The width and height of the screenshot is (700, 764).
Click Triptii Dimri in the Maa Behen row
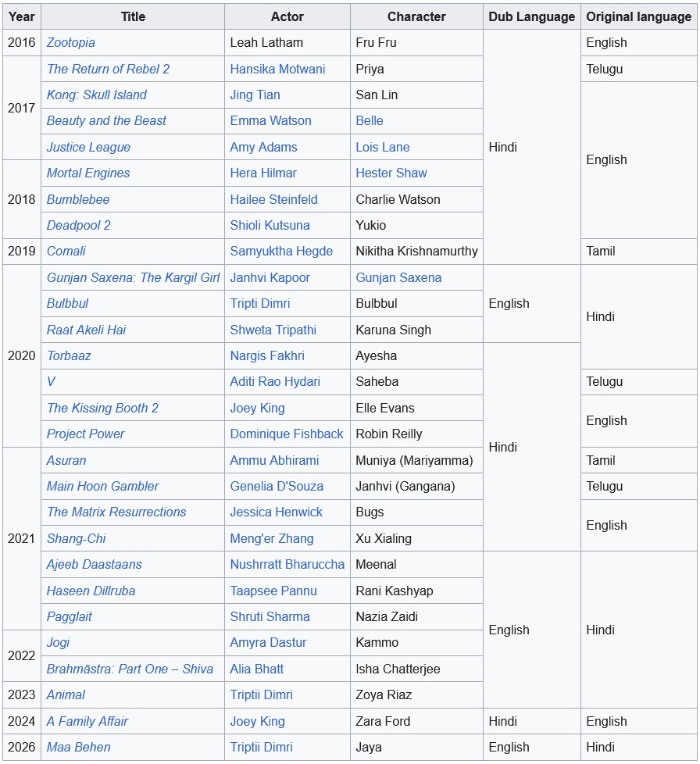pyautogui.click(x=261, y=747)
